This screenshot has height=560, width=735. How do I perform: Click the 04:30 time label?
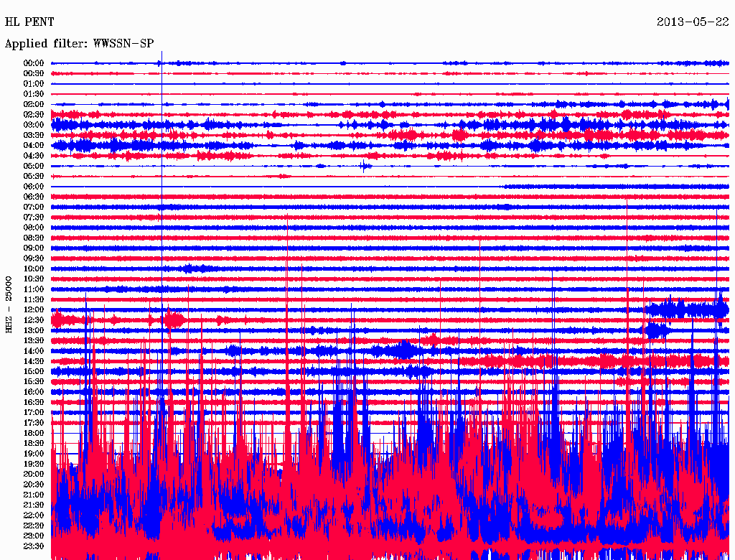coord(34,156)
